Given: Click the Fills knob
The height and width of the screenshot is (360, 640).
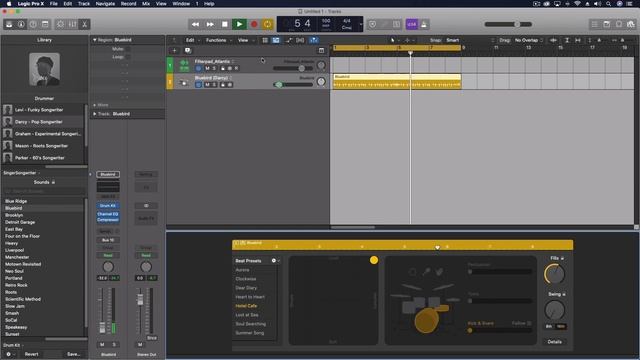Looking at the screenshot, I should pyautogui.click(x=554, y=274).
